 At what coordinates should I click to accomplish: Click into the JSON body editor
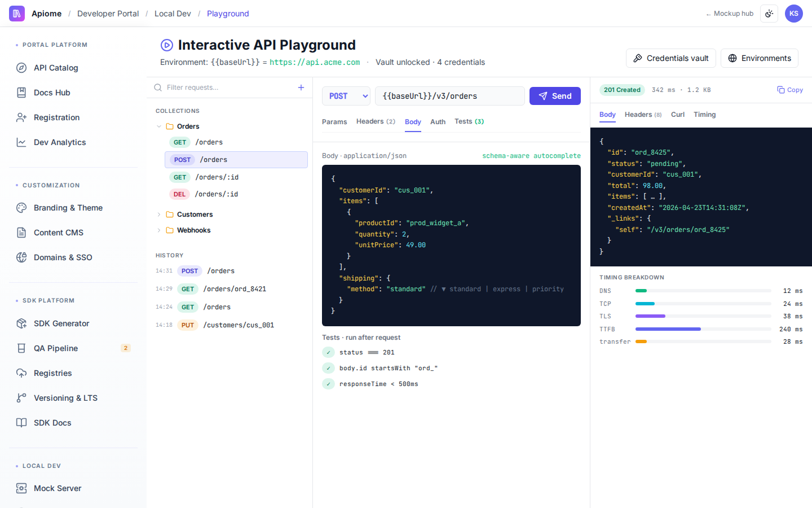tap(451, 246)
